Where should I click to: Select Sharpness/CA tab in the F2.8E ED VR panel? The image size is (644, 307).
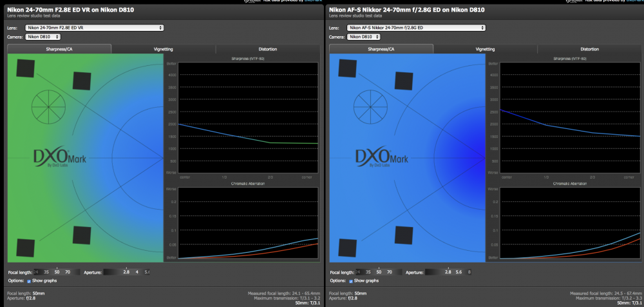(59, 49)
